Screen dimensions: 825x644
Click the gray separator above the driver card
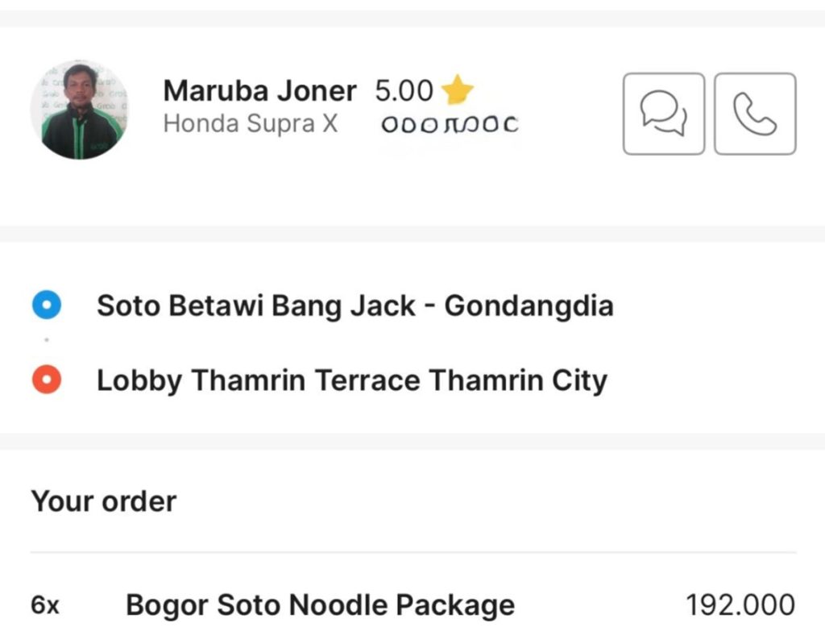(x=412, y=19)
